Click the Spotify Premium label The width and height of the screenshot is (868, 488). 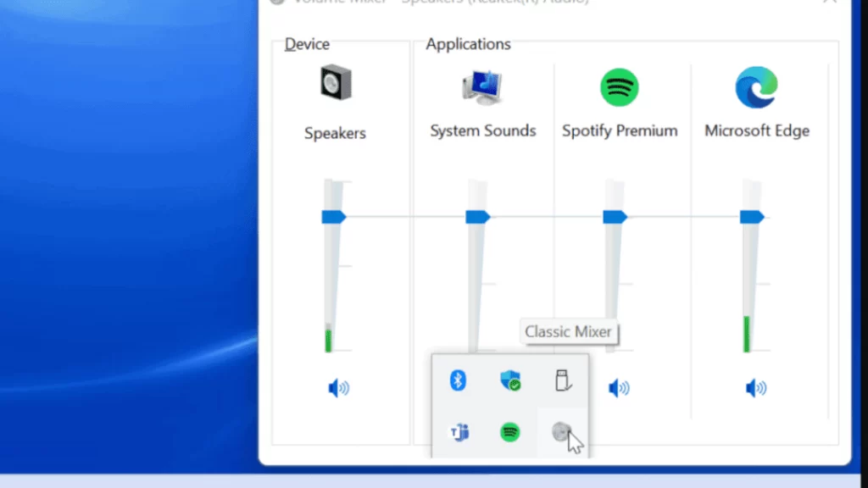tap(620, 131)
